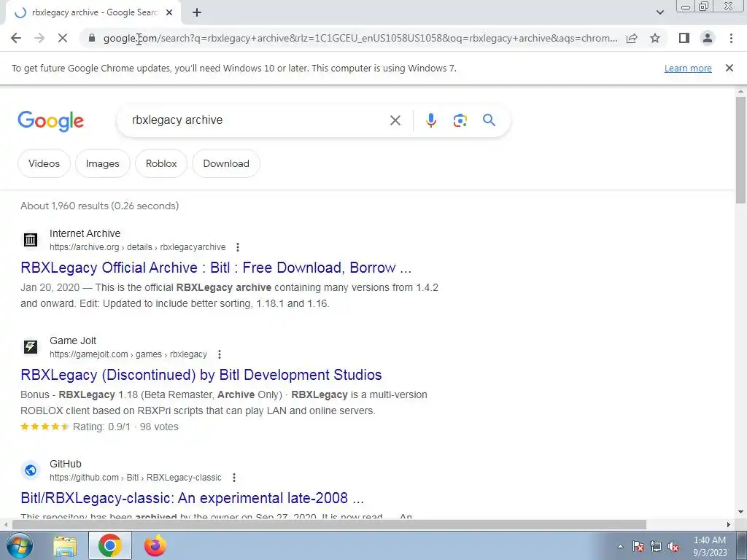Image resolution: width=747 pixels, height=560 pixels.
Task: Close the rbxlegacy archive tab
Action: [169, 12]
